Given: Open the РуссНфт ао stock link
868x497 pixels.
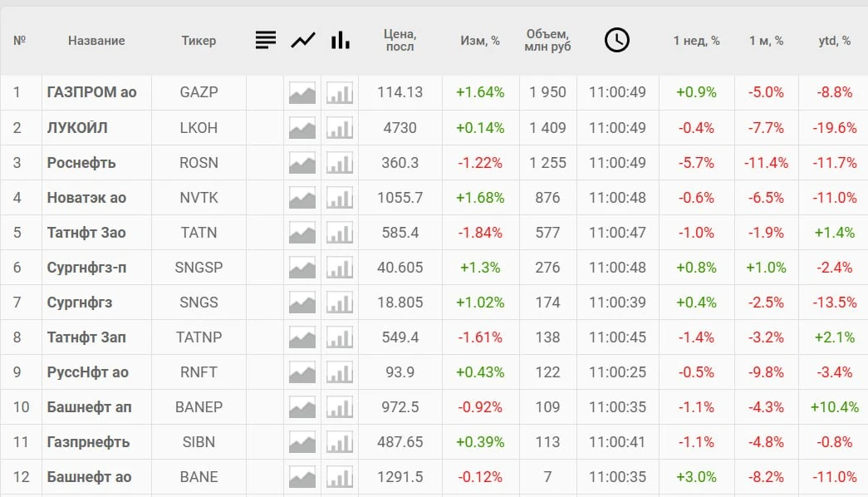Looking at the screenshot, I should pos(87,372).
